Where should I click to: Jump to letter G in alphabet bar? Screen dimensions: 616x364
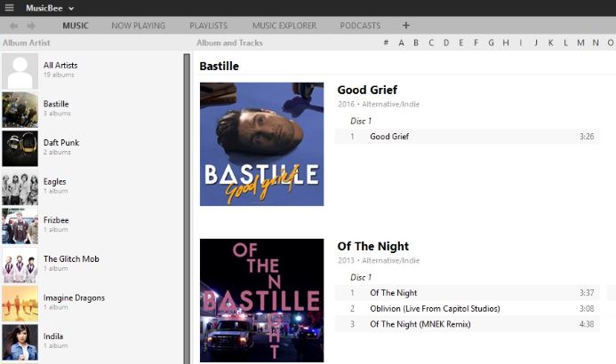click(491, 43)
